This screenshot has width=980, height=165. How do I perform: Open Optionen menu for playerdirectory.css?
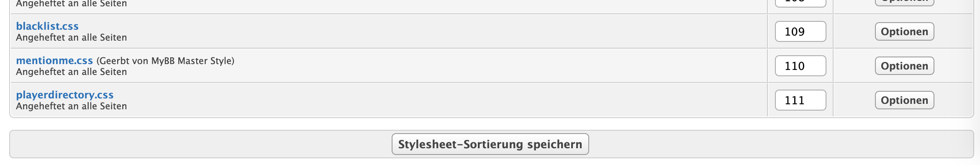905,100
